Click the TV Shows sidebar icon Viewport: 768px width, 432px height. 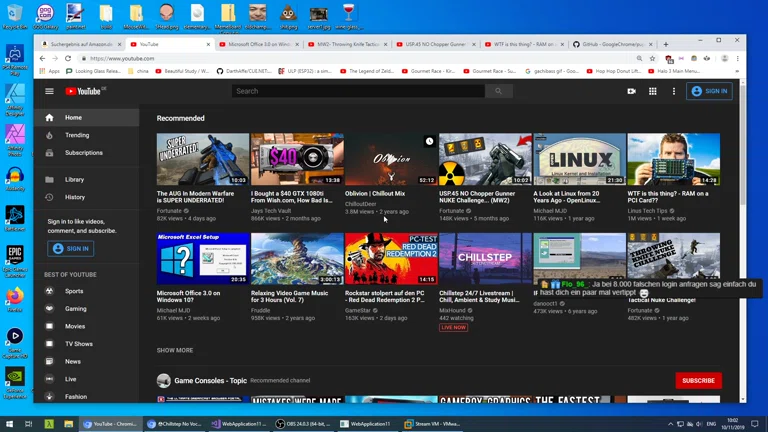coord(49,344)
